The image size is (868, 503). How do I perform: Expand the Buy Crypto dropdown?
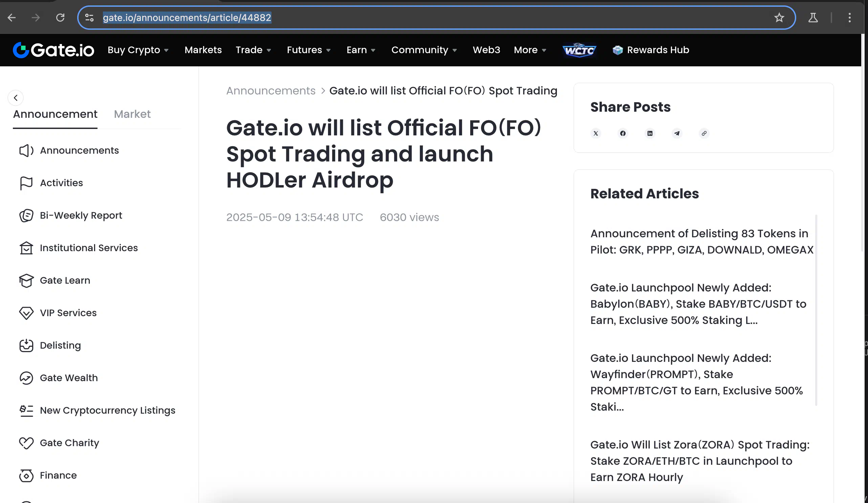[x=138, y=50]
